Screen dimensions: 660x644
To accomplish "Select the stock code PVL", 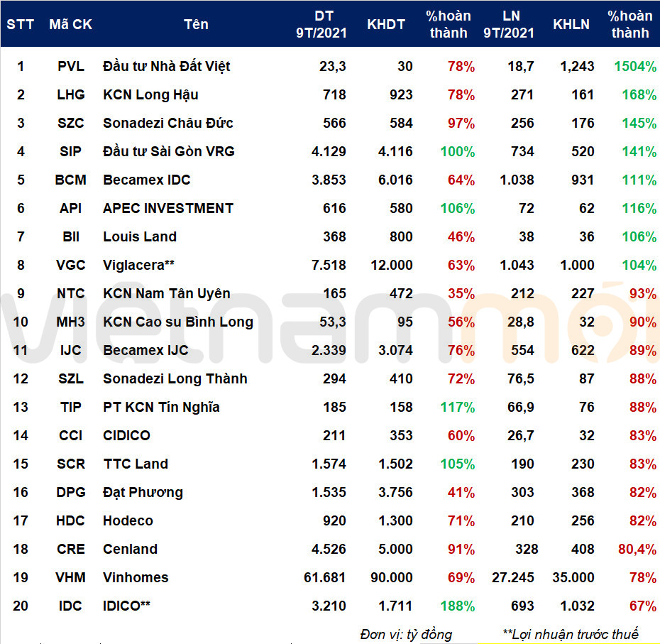I will 71,66.
